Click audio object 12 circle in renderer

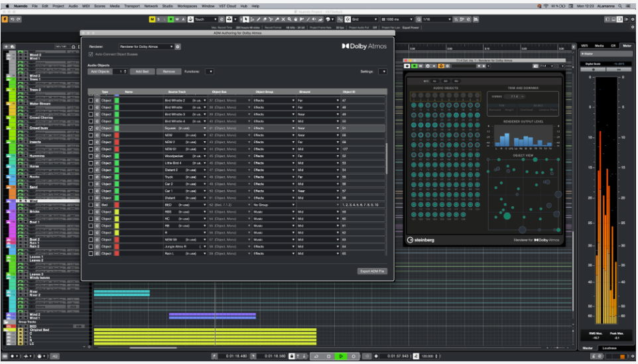(x=420, y=105)
